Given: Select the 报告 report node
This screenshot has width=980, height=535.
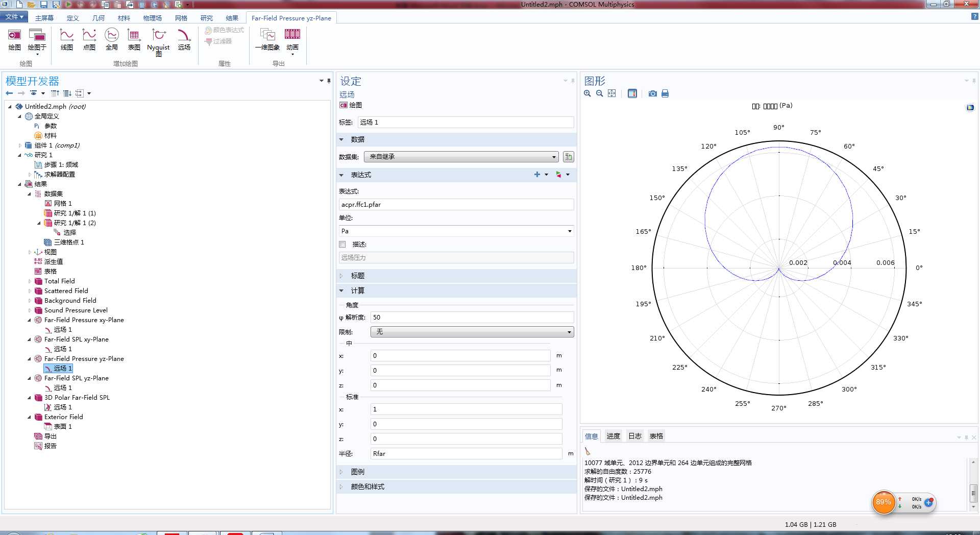Looking at the screenshot, I should 50,446.
